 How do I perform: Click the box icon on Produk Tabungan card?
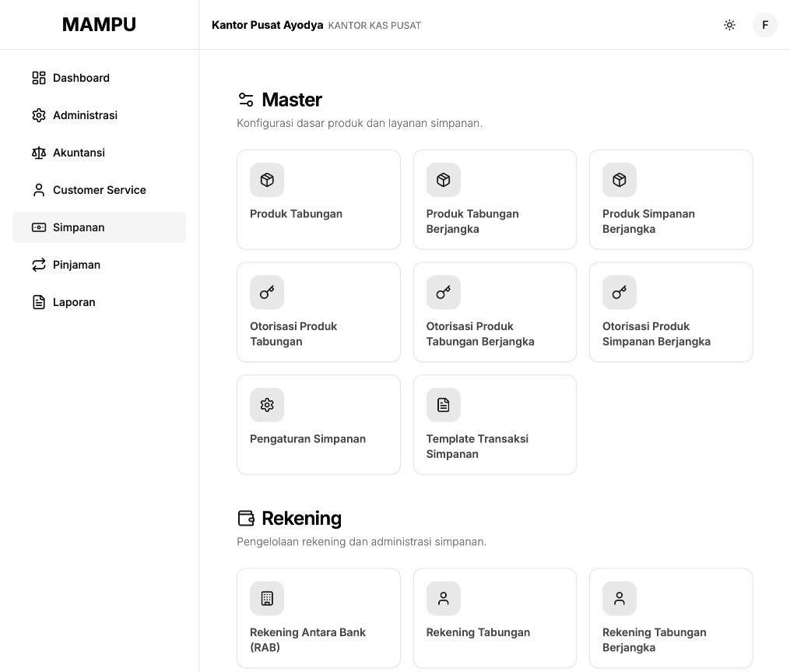click(267, 180)
